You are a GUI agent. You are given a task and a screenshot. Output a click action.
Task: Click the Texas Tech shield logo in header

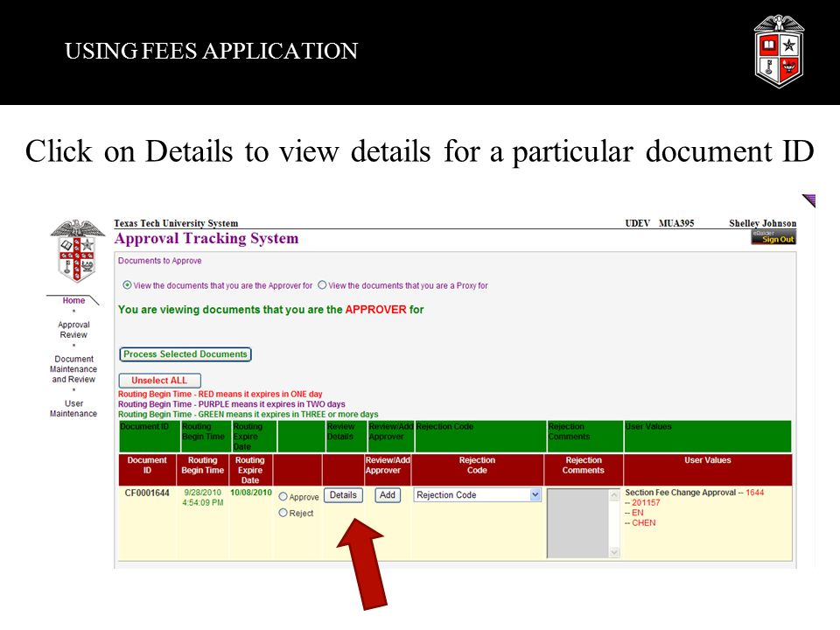click(x=779, y=52)
